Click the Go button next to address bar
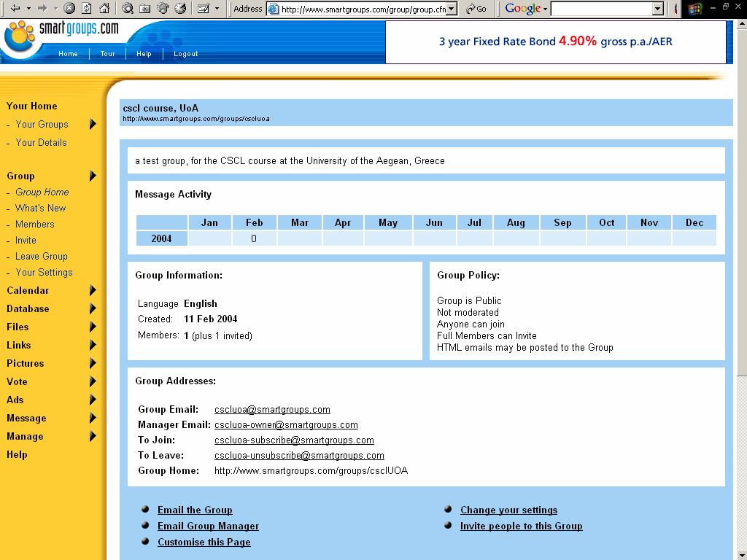Viewport: 747px width, 560px height. [x=476, y=9]
